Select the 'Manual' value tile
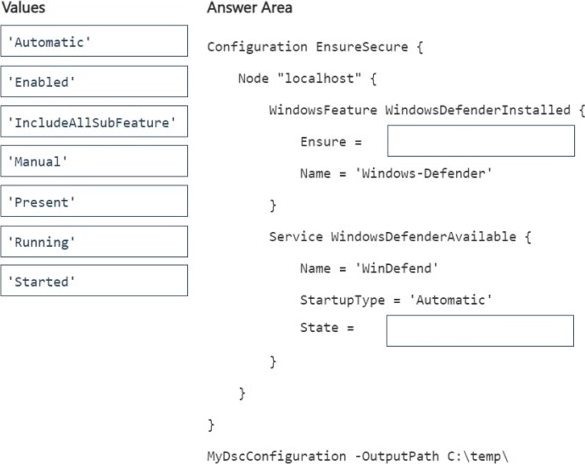This screenshot has width=585, height=464. tap(94, 161)
